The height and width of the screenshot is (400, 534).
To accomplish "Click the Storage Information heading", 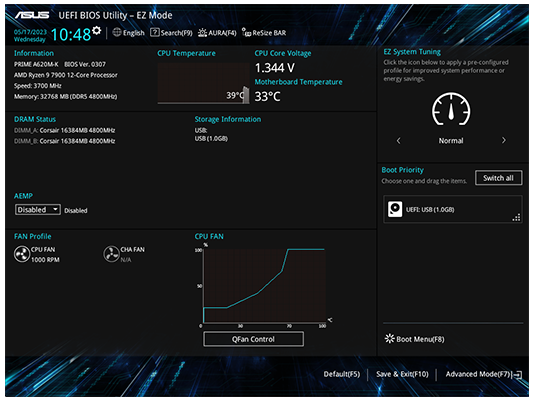I will coord(228,119).
